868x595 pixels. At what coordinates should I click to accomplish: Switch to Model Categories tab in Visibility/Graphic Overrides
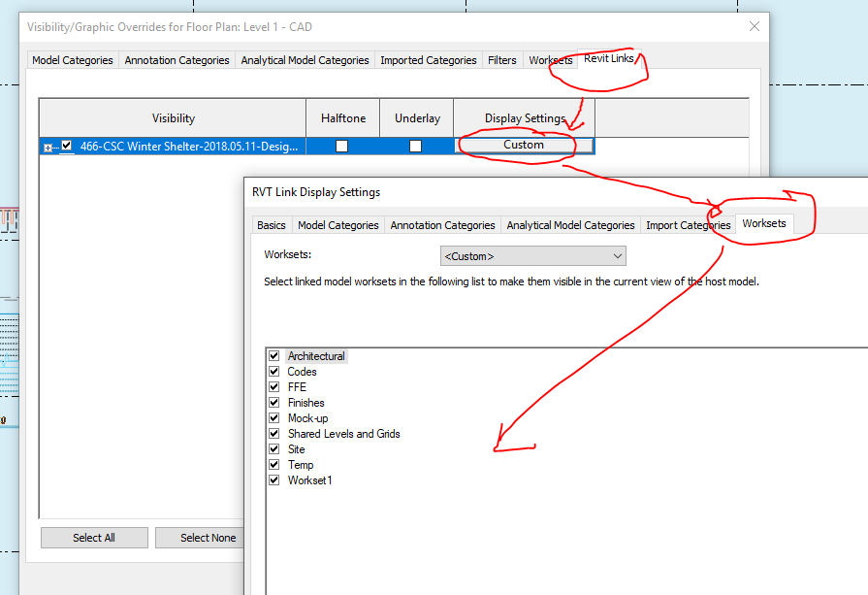pyautogui.click(x=73, y=60)
